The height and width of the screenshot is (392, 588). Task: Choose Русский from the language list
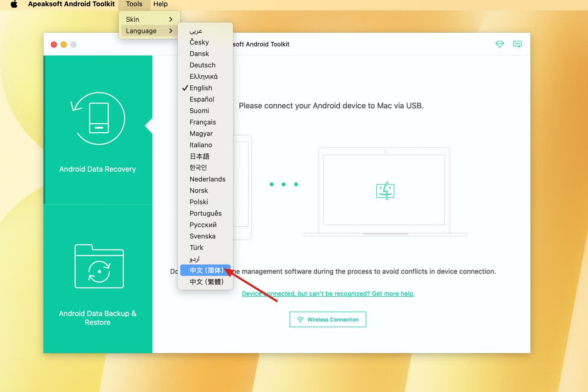[205, 225]
